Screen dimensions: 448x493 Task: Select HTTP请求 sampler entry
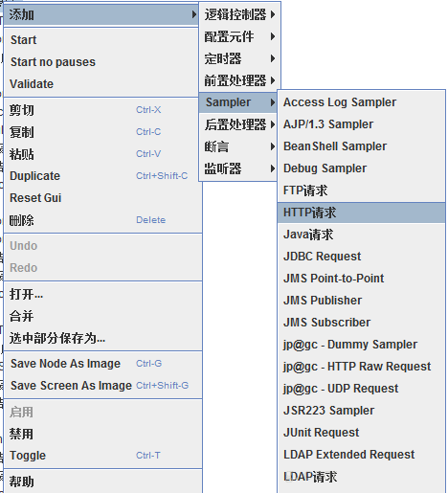tap(361, 213)
